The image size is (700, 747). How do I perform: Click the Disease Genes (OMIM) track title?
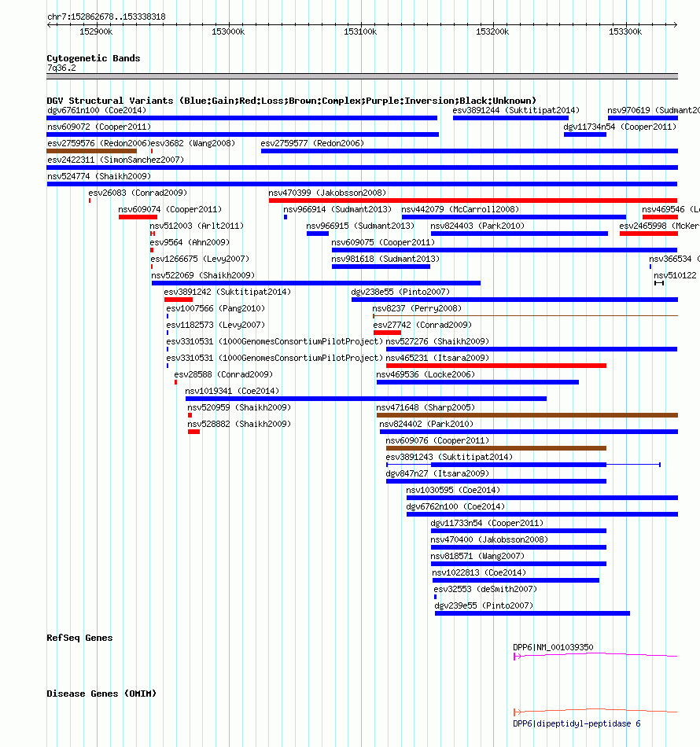tap(101, 694)
